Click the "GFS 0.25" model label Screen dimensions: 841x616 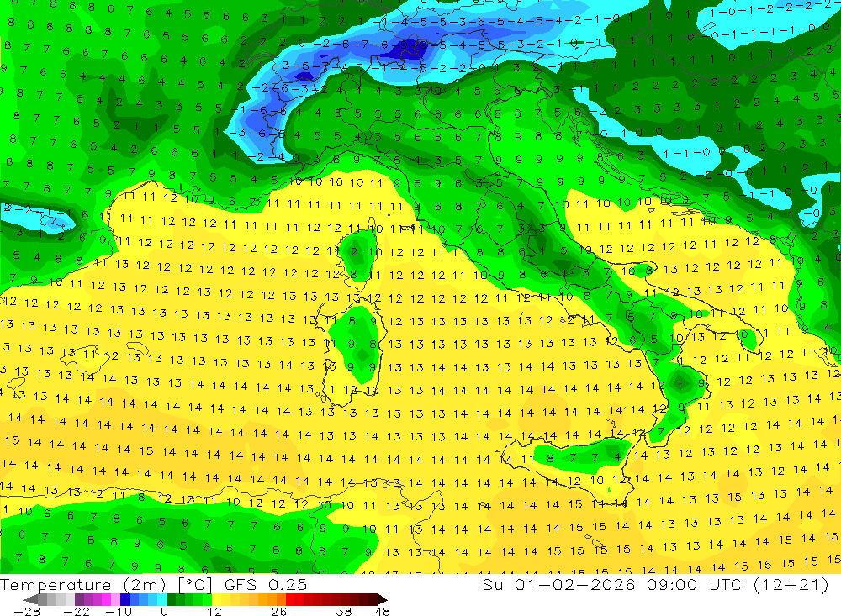tap(266, 585)
